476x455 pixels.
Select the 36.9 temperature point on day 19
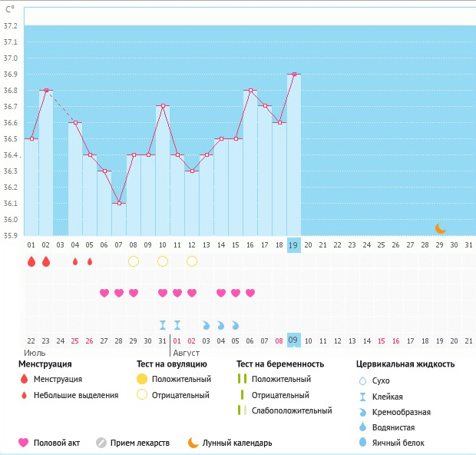pos(294,74)
